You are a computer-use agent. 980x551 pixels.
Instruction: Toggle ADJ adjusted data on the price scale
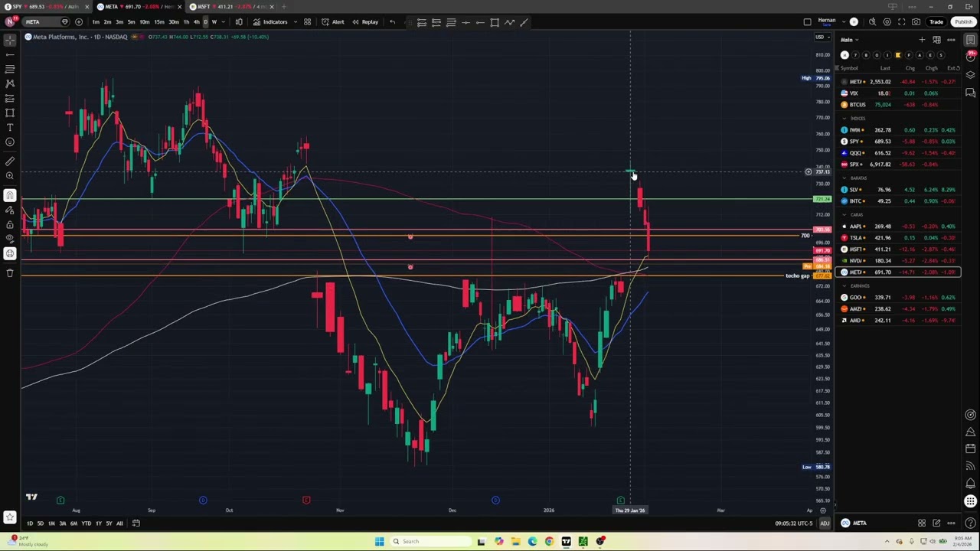pyautogui.click(x=825, y=523)
